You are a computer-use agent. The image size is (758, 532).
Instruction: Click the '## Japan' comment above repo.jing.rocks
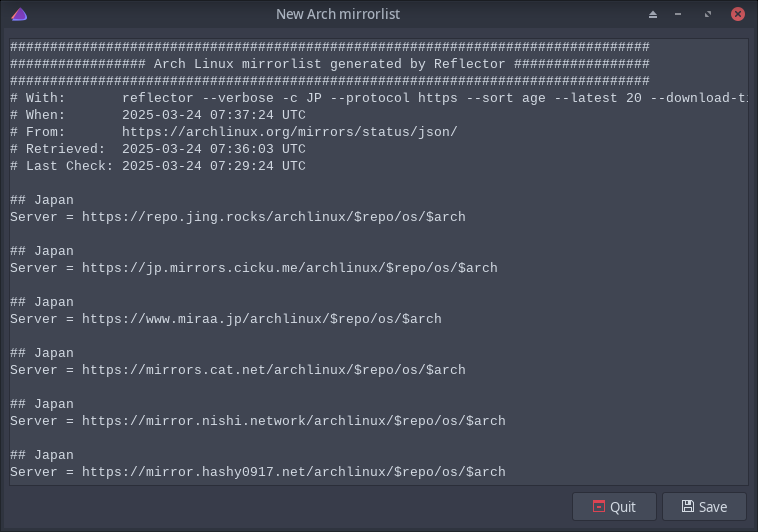pyautogui.click(x=42, y=200)
